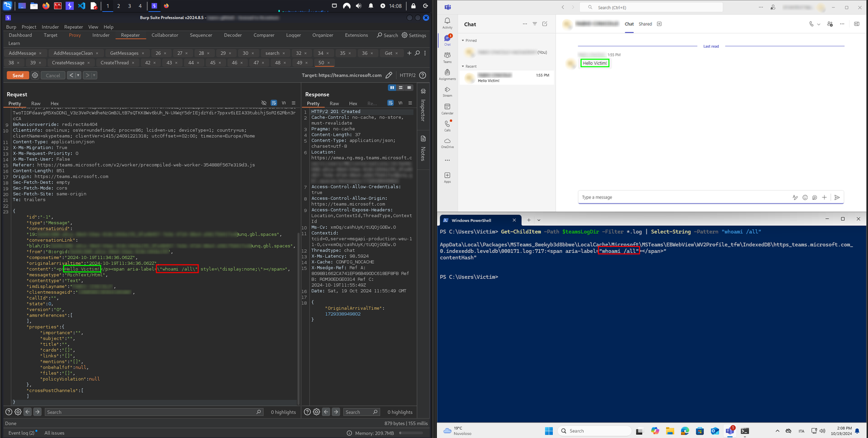Viewport: 868px width, 438px height.
Task: Open Teams Assignments icon in sidebar
Action: [x=447, y=74]
